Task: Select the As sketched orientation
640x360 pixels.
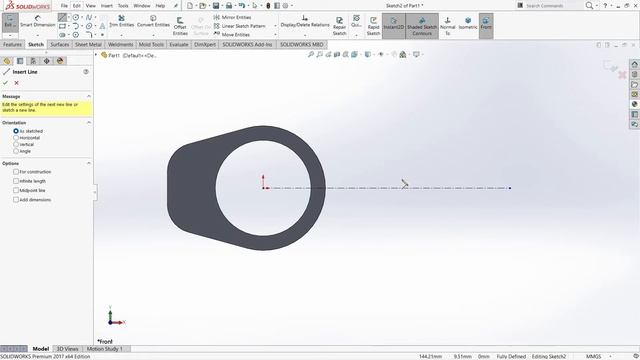Action: pos(16,131)
